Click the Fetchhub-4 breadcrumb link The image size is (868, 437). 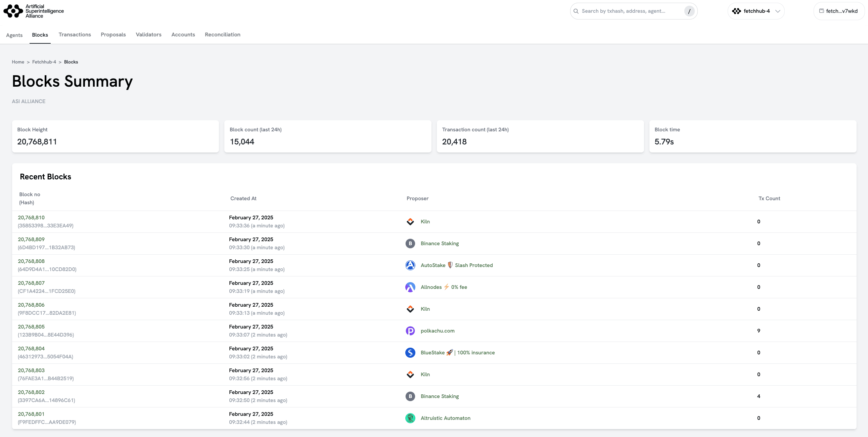(x=44, y=62)
